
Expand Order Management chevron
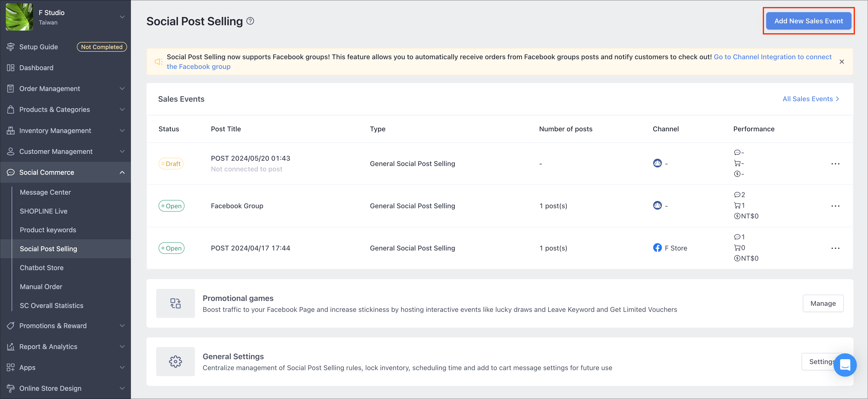click(x=122, y=89)
